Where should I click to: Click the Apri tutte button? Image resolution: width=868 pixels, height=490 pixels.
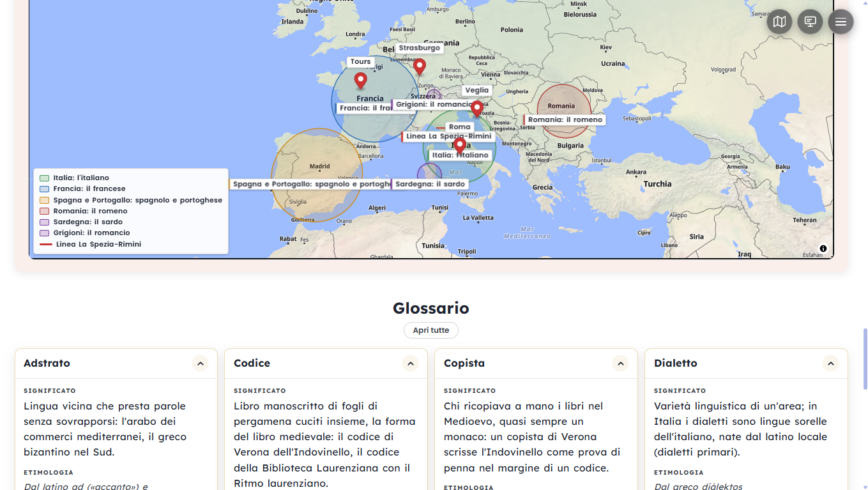pyautogui.click(x=431, y=330)
